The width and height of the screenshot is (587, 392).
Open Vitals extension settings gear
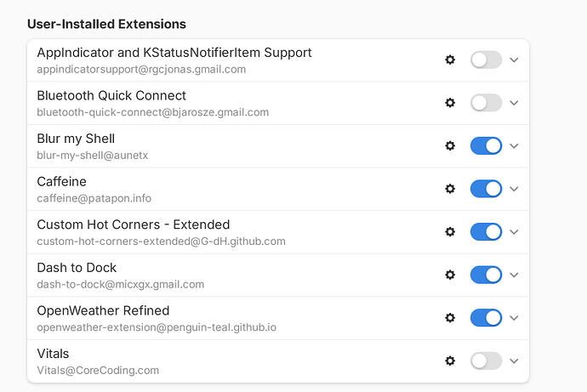point(450,361)
